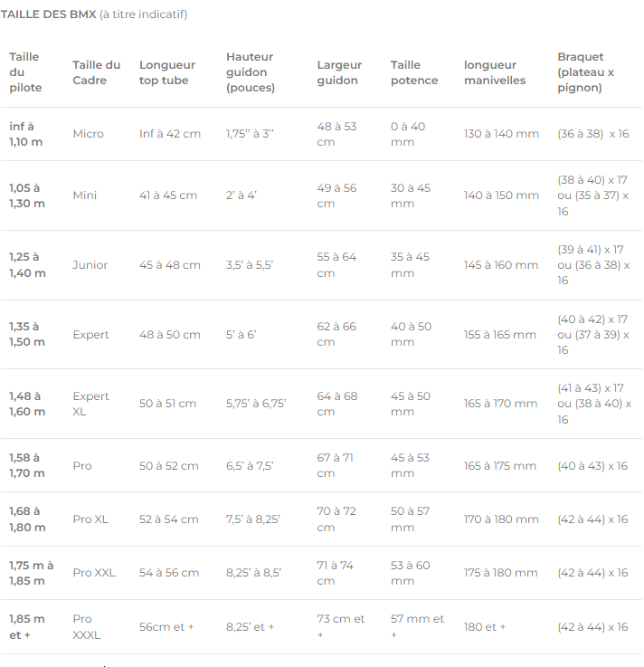644x667 pixels.
Task: Select the 'Longueur top tube' header
Action: 166,72
